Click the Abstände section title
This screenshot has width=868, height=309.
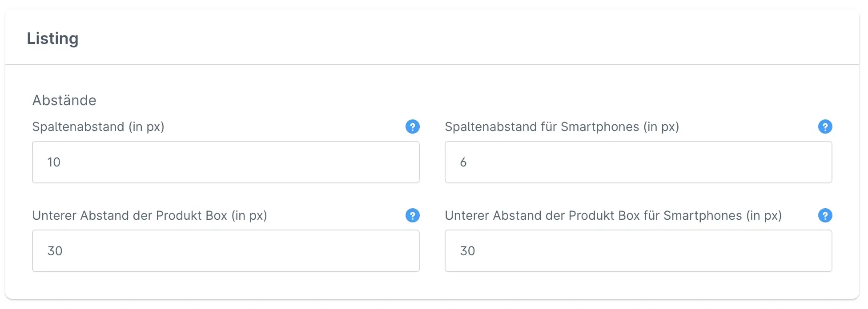(x=64, y=100)
